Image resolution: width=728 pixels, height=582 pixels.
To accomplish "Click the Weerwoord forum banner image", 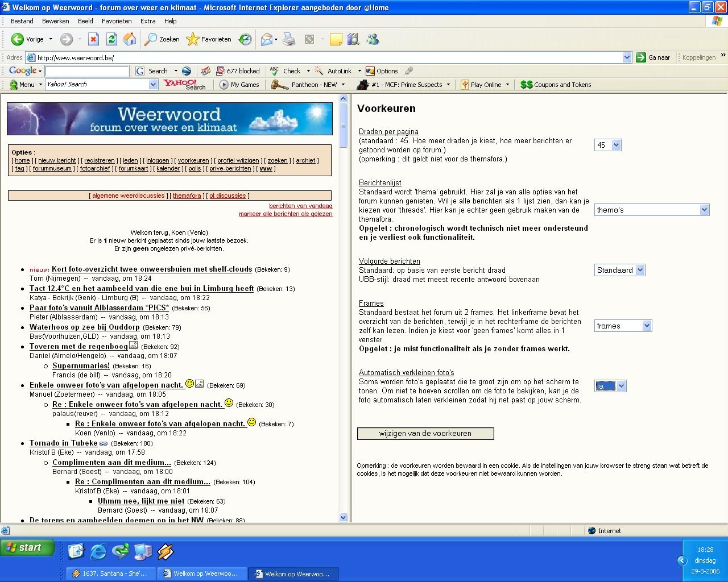I will (169, 119).
